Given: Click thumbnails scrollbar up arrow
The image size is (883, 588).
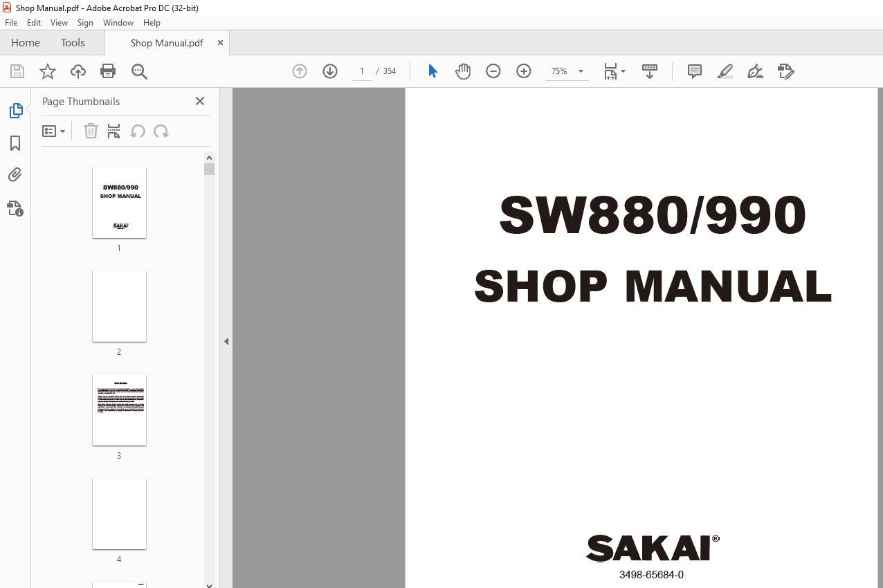Looking at the screenshot, I should pos(210,157).
